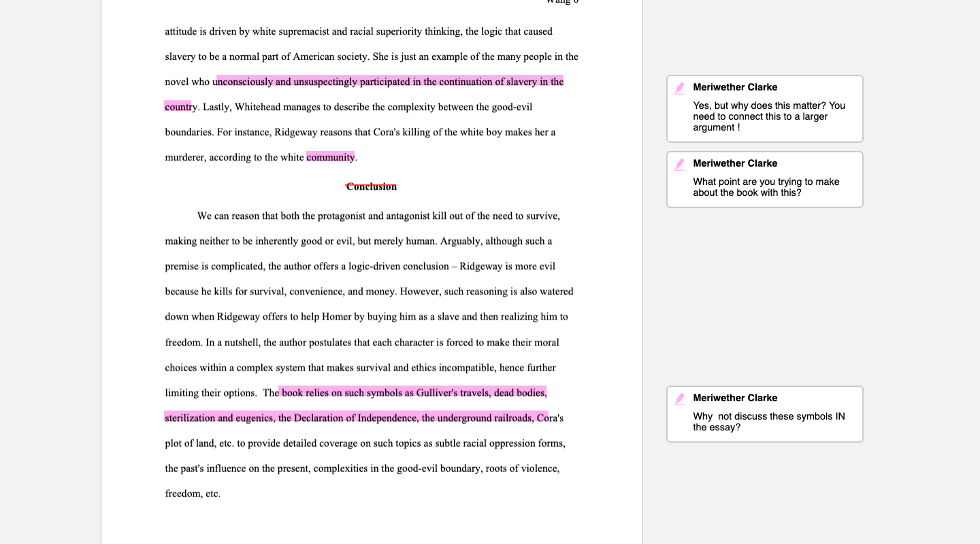Image resolution: width=980 pixels, height=544 pixels.
Task: Click the line starting 'because he kills for survival'
Action: coord(369,291)
